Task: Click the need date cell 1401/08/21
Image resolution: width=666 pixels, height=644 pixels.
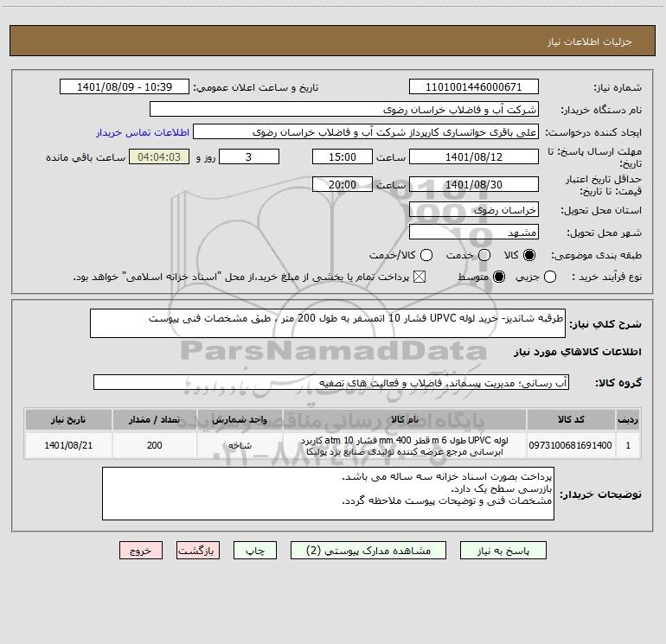Action: 68,445
